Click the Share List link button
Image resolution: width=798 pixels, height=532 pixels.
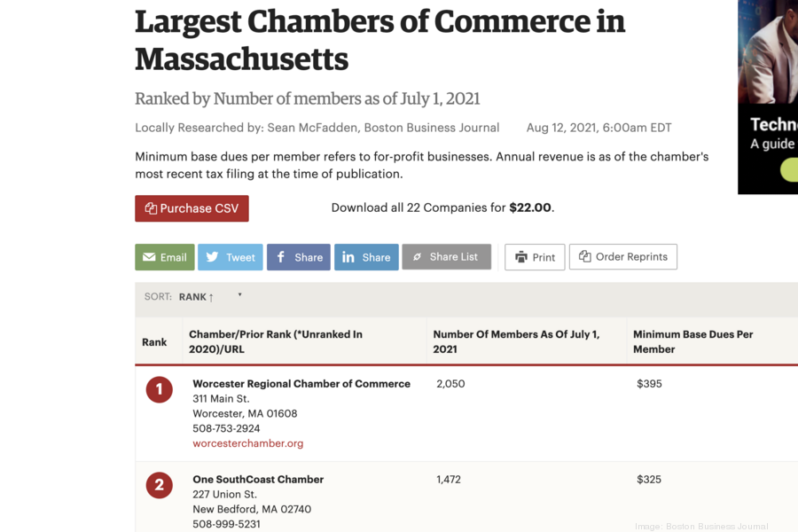(x=446, y=257)
